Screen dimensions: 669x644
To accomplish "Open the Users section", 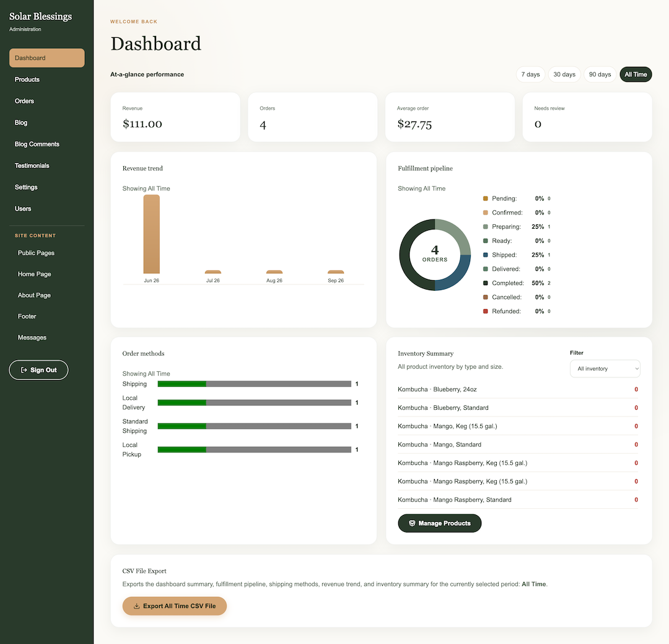I will point(47,209).
